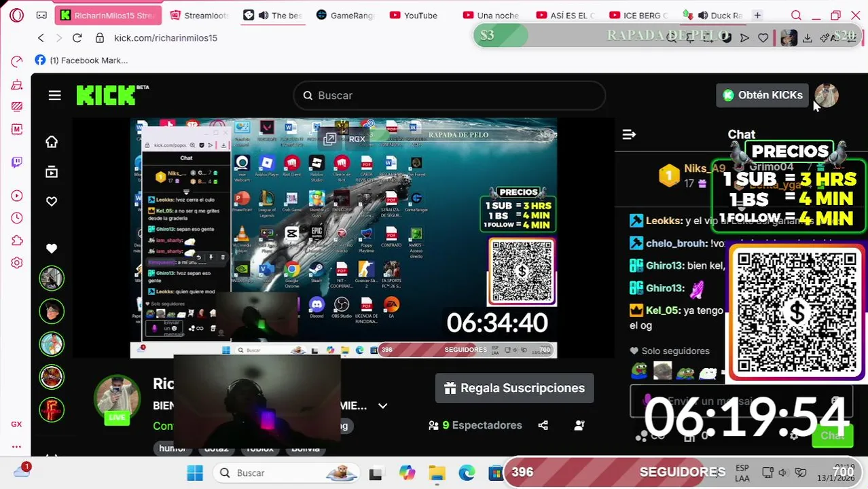Open the profile avatar next to Obtén KICKs

click(827, 96)
